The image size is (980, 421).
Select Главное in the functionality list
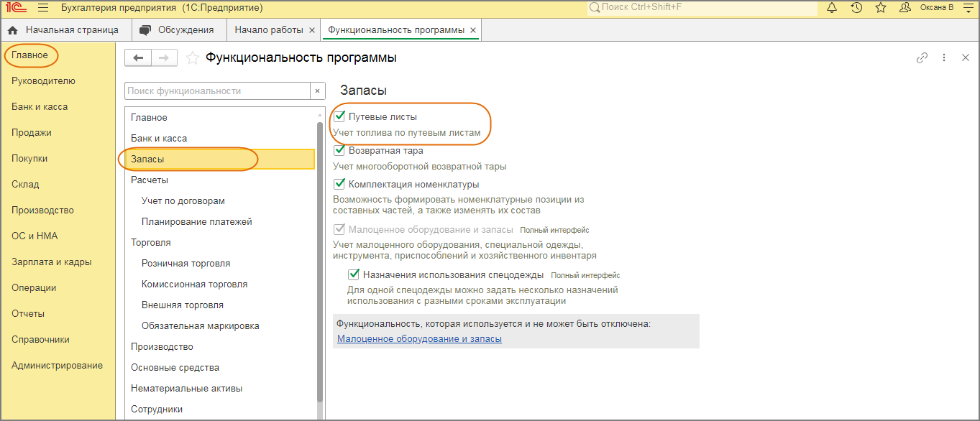coord(220,117)
